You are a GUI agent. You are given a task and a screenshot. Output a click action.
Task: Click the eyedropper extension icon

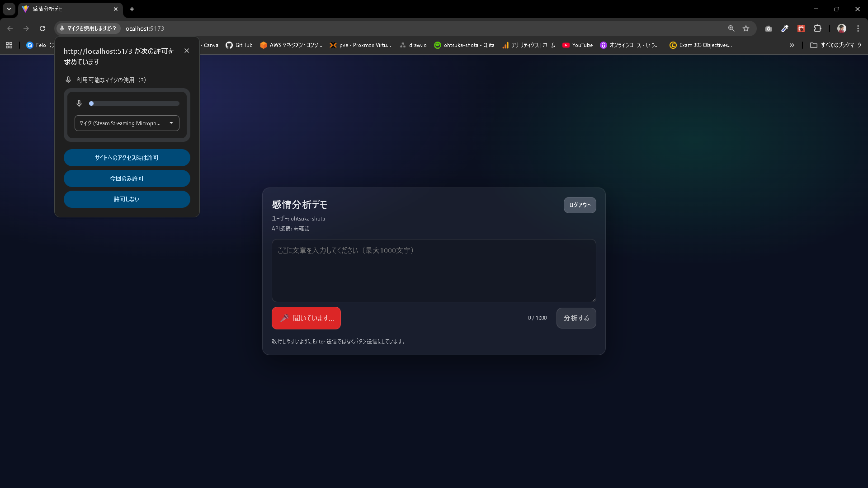coord(785,28)
